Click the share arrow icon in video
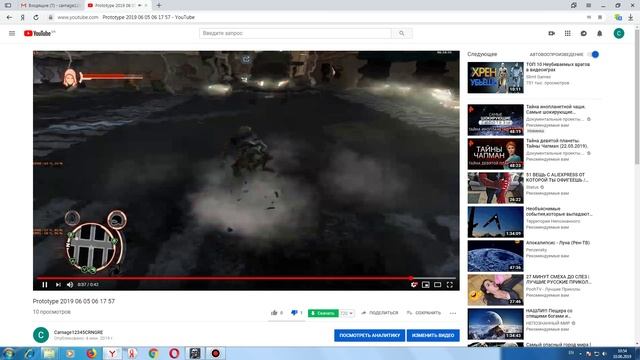This screenshot has width=640, height=360. pyautogui.click(x=246, y=60)
